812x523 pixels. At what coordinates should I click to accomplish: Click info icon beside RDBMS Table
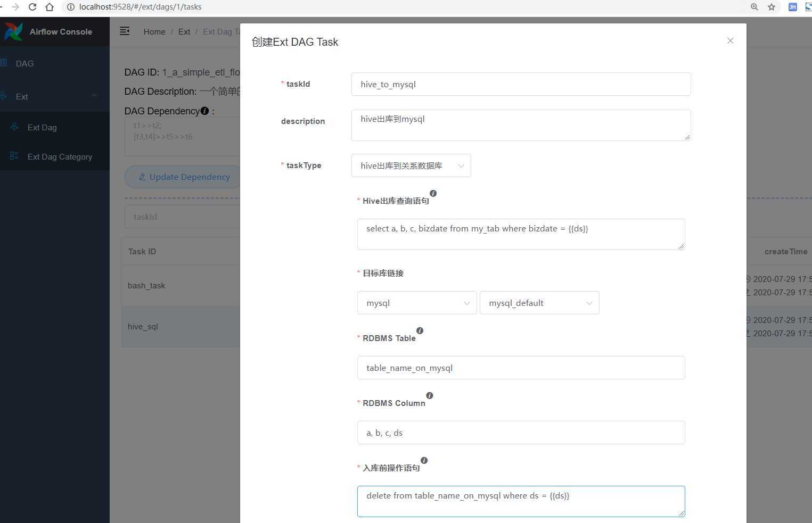[420, 330]
